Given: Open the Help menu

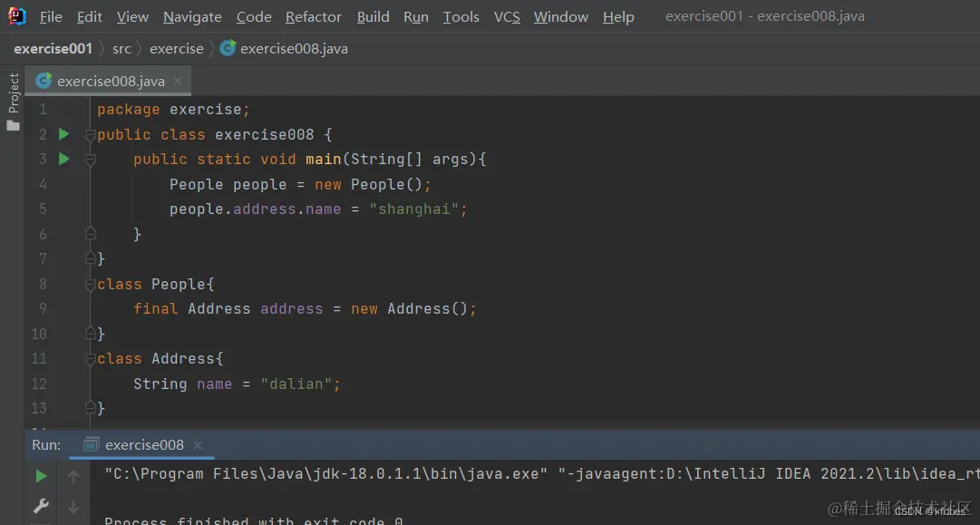Looking at the screenshot, I should [618, 17].
